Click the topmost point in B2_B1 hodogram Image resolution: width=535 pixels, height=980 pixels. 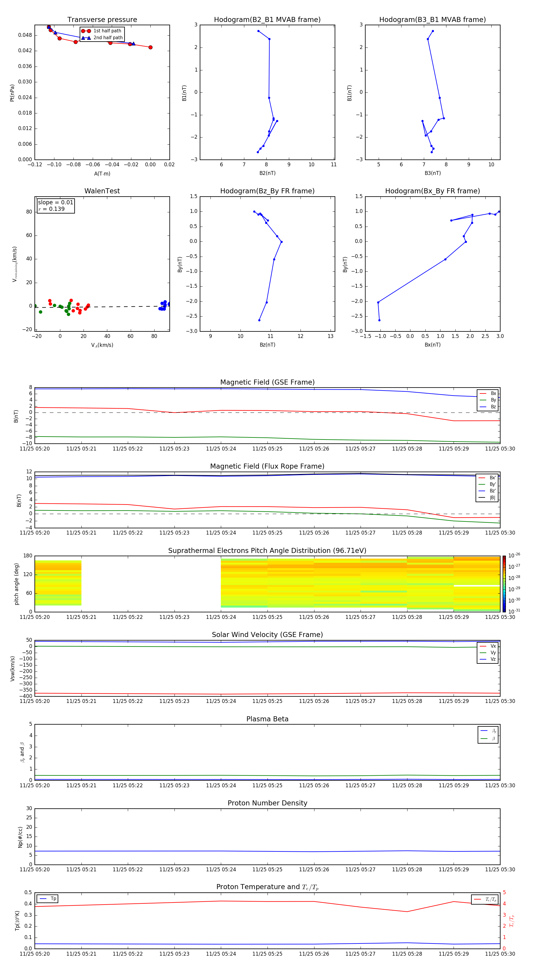click(x=258, y=31)
